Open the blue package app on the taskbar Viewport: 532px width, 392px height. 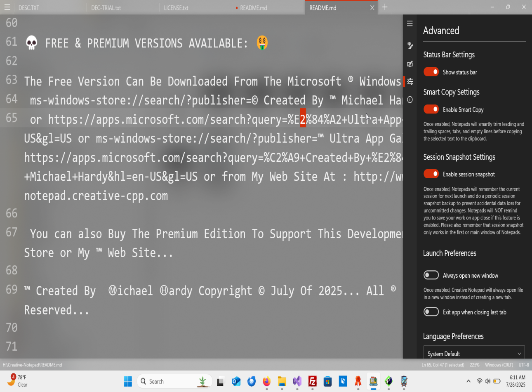point(343,381)
